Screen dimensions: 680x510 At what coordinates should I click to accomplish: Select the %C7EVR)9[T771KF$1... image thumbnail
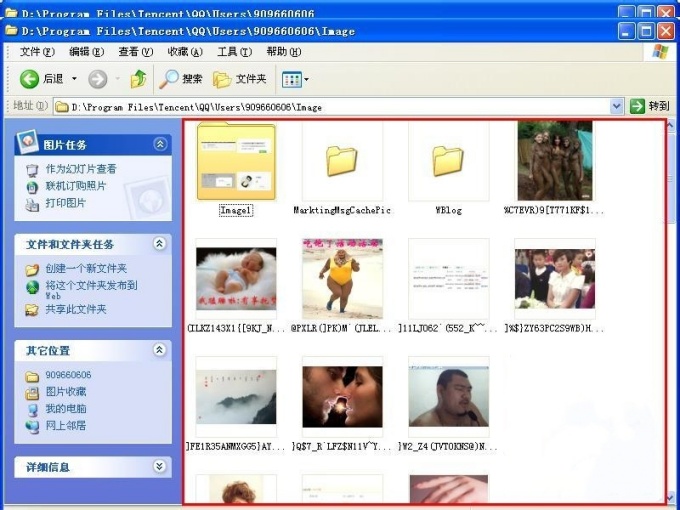coord(555,161)
